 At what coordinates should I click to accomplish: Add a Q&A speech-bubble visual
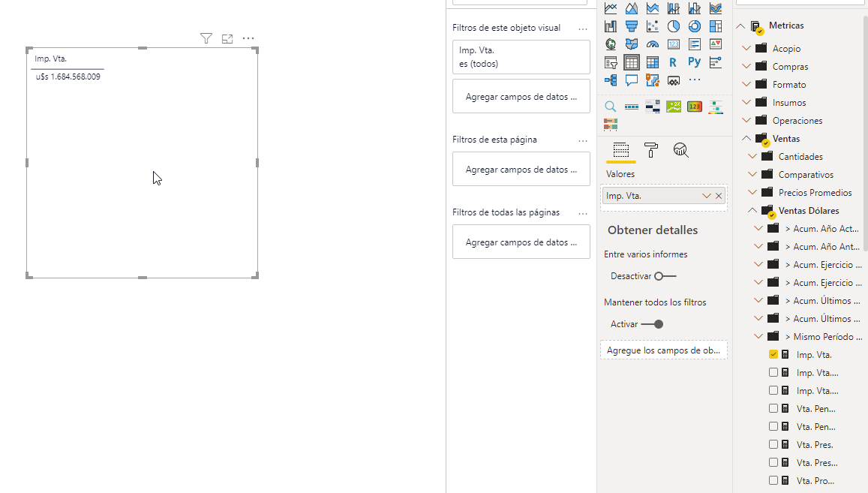(632, 80)
